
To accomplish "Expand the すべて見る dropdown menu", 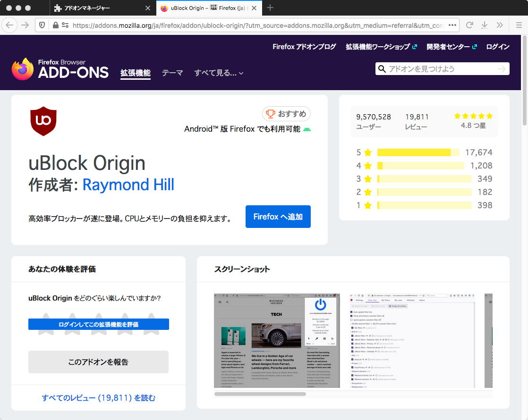I will point(219,73).
